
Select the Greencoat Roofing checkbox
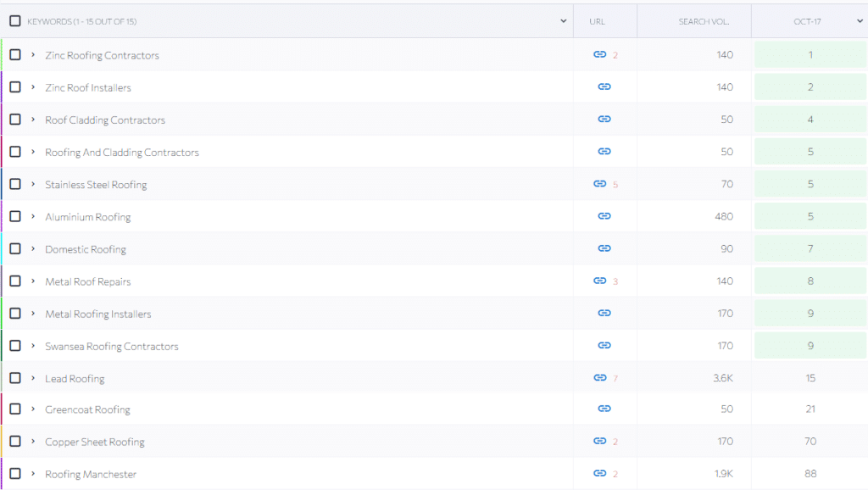point(15,409)
